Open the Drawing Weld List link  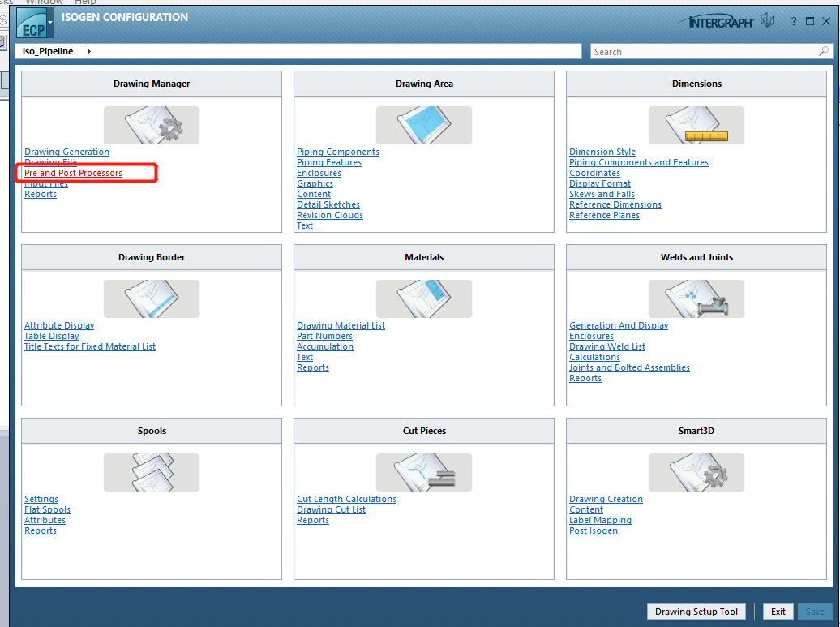pyautogui.click(x=607, y=346)
